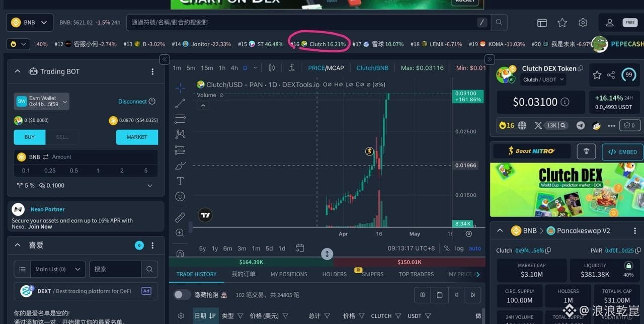Open the indicators fx menu
644x324 pixels.
292,68
